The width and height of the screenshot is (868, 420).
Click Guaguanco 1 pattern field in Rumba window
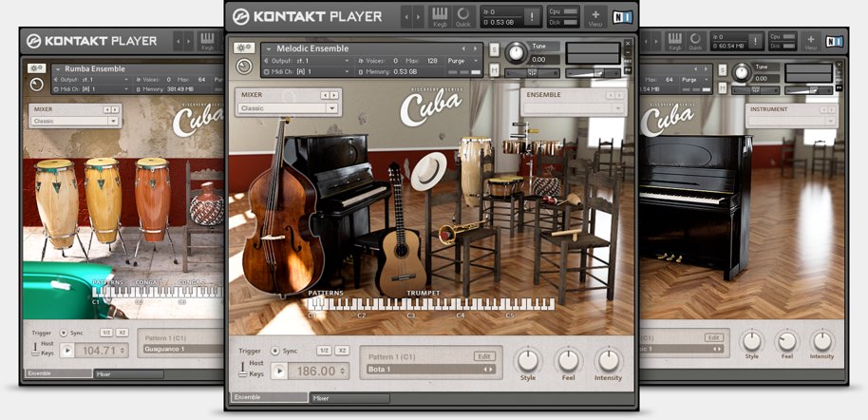(182, 349)
